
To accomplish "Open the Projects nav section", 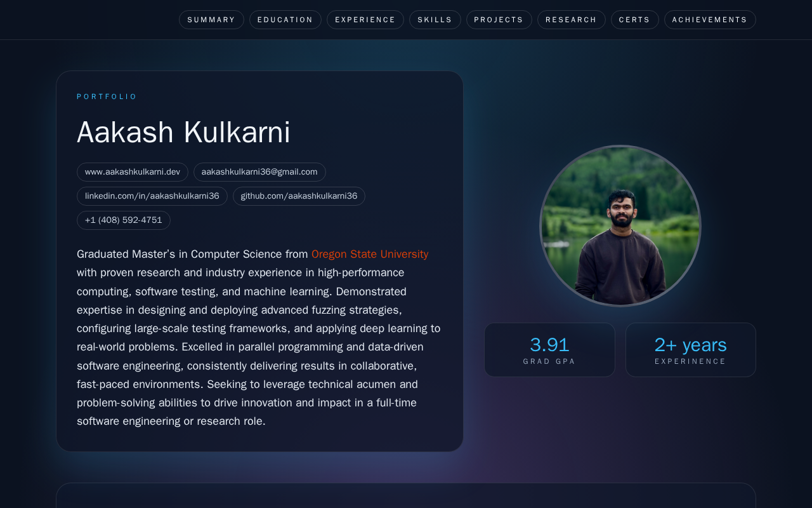I will pyautogui.click(x=499, y=20).
